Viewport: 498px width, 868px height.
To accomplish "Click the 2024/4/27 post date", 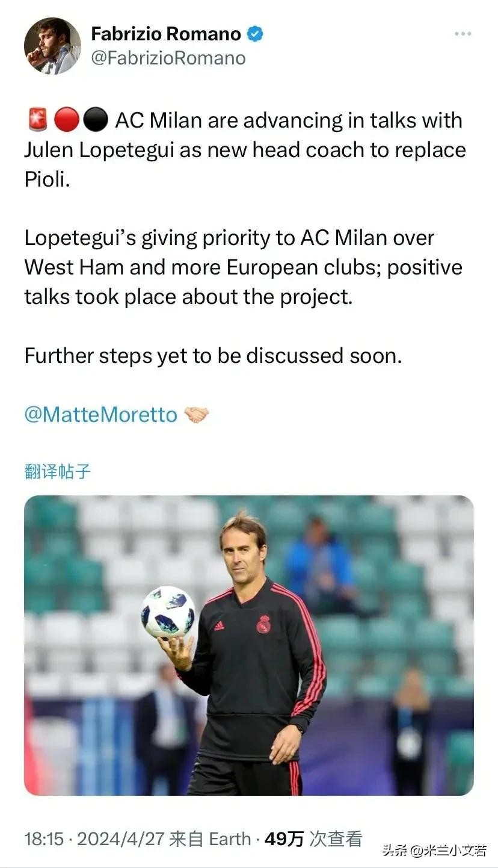I will pyautogui.click(x=120, y=839).
